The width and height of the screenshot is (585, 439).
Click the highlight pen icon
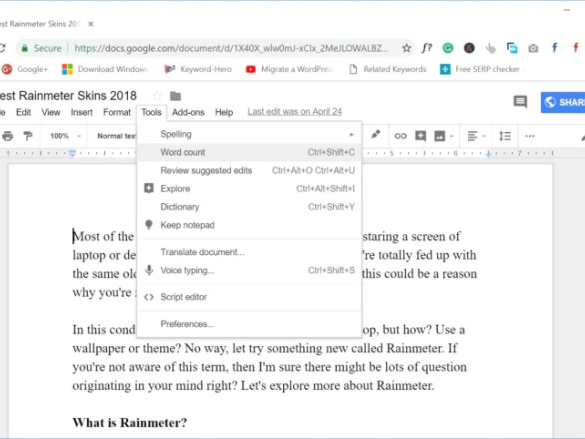point(376,134)
